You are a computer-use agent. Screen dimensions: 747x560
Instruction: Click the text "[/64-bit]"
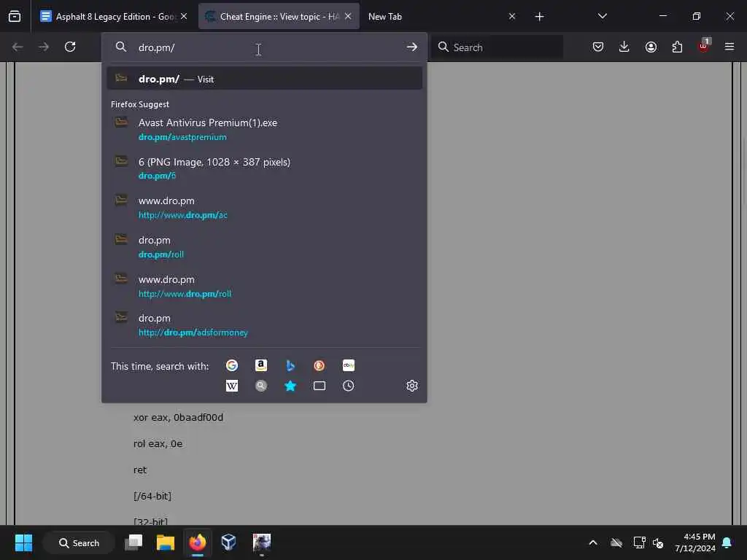[x=152, y=496]
